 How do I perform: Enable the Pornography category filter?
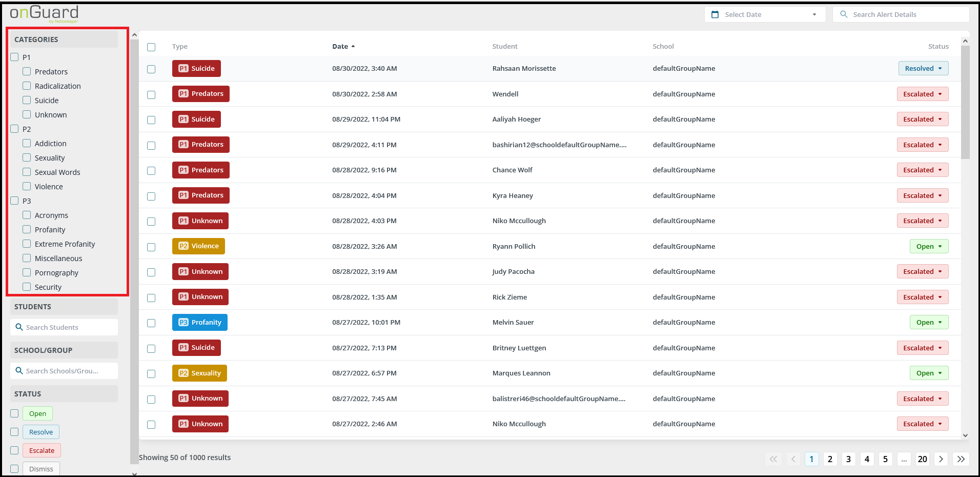click(27, 272)
